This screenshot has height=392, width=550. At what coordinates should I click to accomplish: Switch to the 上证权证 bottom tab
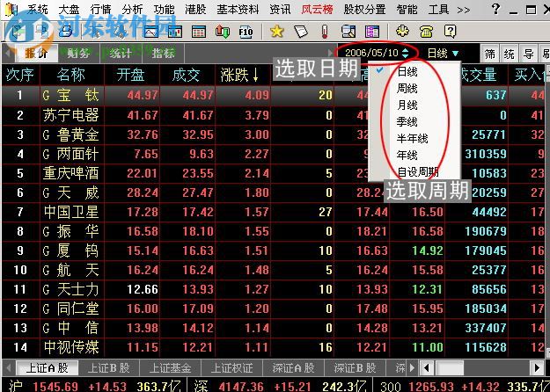(x=231, y=367)
